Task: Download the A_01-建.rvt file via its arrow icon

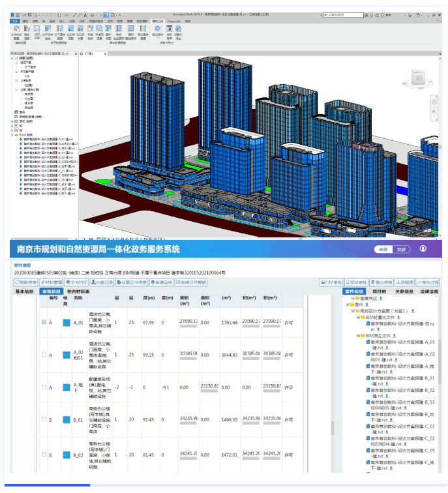Action: click(x=387, y=348)
